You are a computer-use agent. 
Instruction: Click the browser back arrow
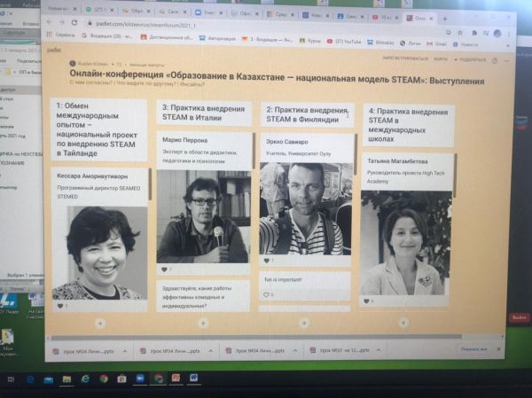point(51,22)
